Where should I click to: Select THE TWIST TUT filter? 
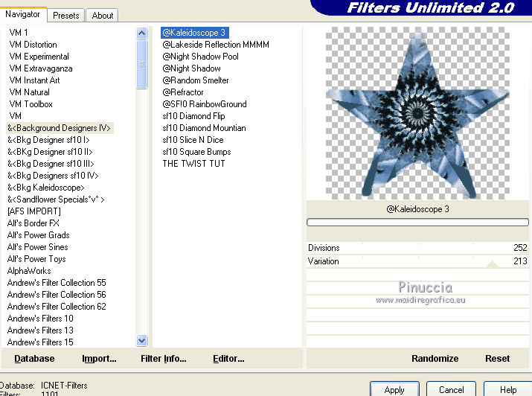click(193, 163)
